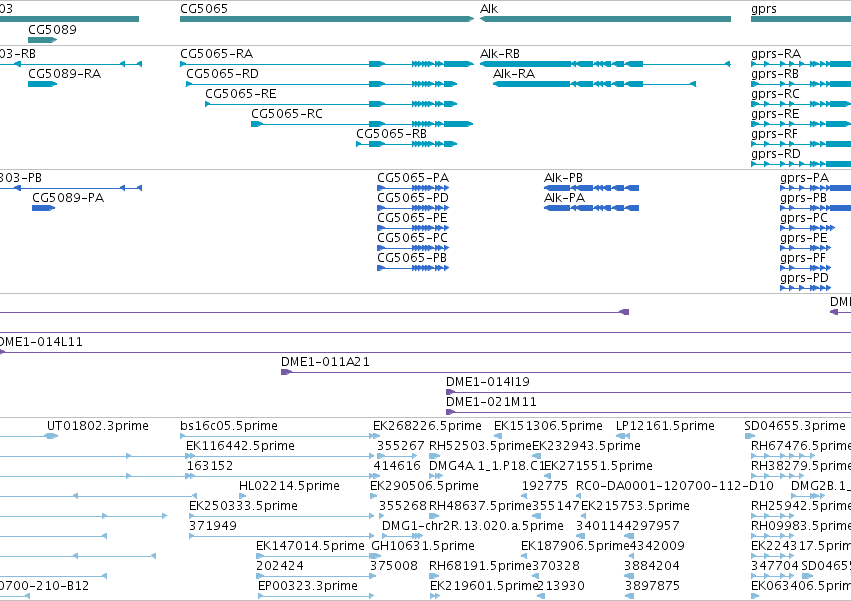Select the gprs-PB protein label
The height and width of the screenshot is (601, 851).
804,198
